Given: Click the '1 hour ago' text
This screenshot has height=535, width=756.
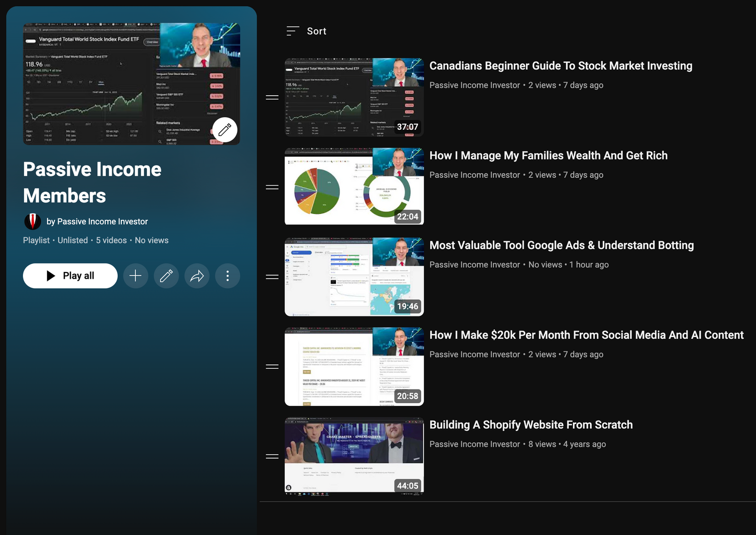Looking at the screenshot, I should (589, 265).
